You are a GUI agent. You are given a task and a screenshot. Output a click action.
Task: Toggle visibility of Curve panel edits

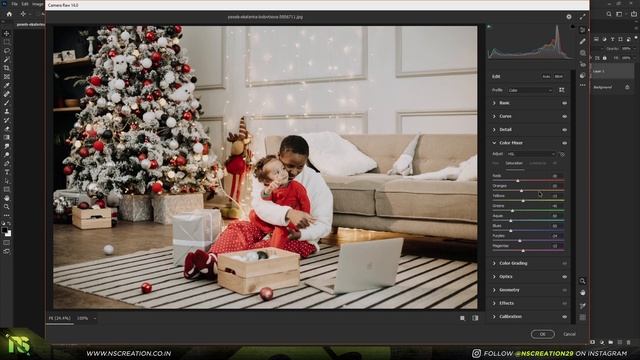(x=564, y=116)
